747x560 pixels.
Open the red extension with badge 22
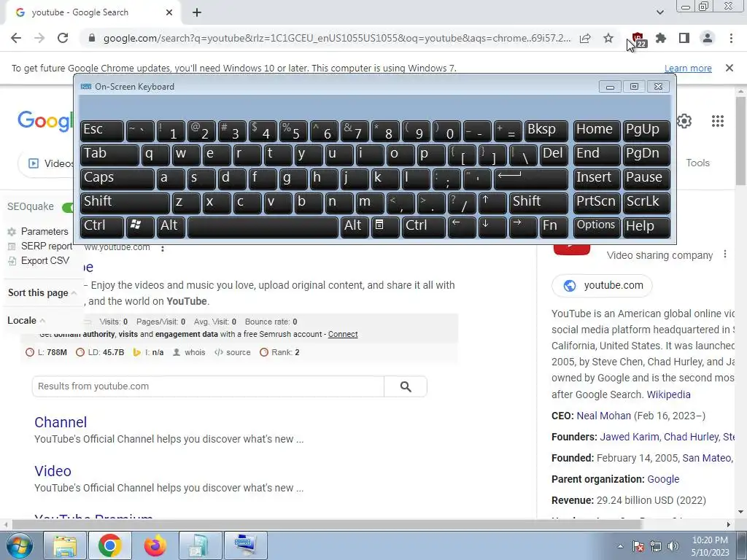point(638,39)
